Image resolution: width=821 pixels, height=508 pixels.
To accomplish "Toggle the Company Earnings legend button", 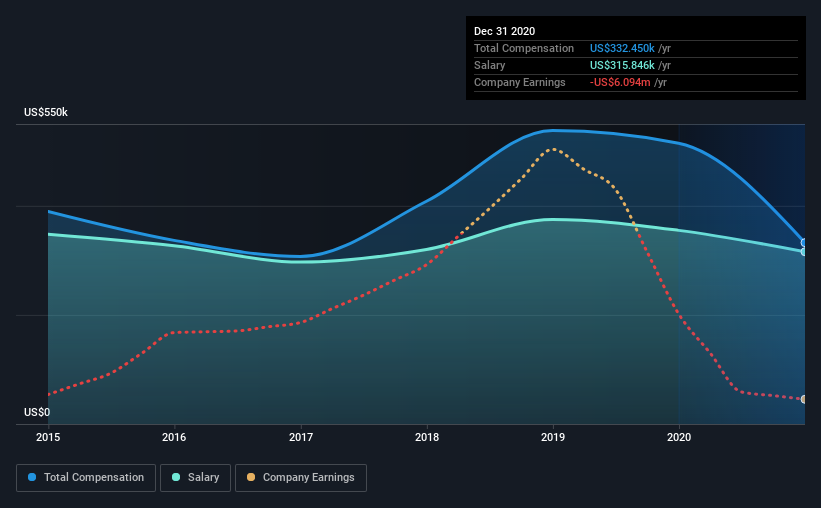I will coord(301,478).
